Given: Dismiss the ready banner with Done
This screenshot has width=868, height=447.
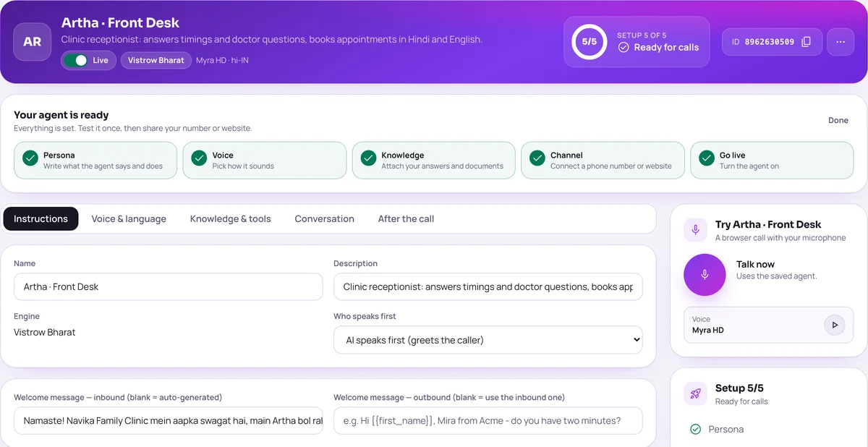Looking at the screenshot, I should (x=838, y=120).
